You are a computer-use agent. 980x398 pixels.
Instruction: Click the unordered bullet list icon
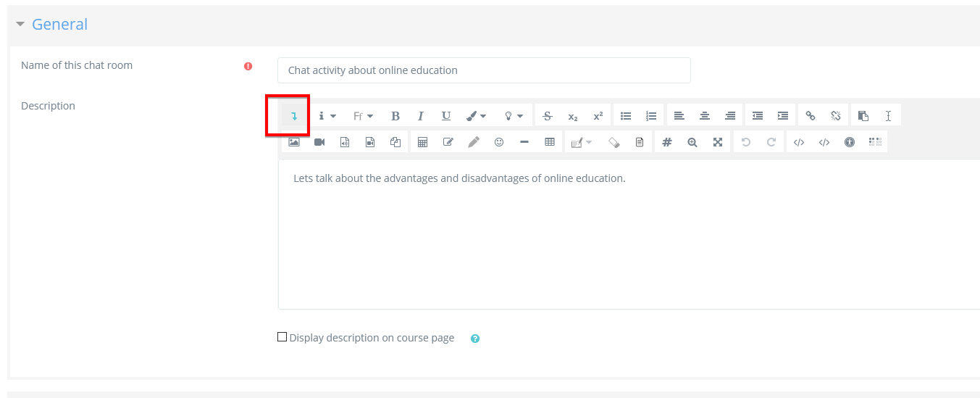tap(626, 116)
